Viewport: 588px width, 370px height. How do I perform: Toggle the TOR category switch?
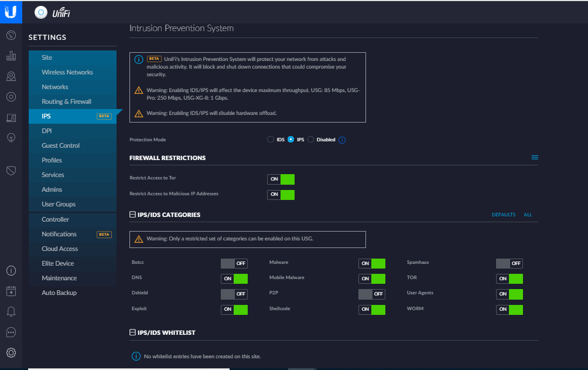coord(510,279)
